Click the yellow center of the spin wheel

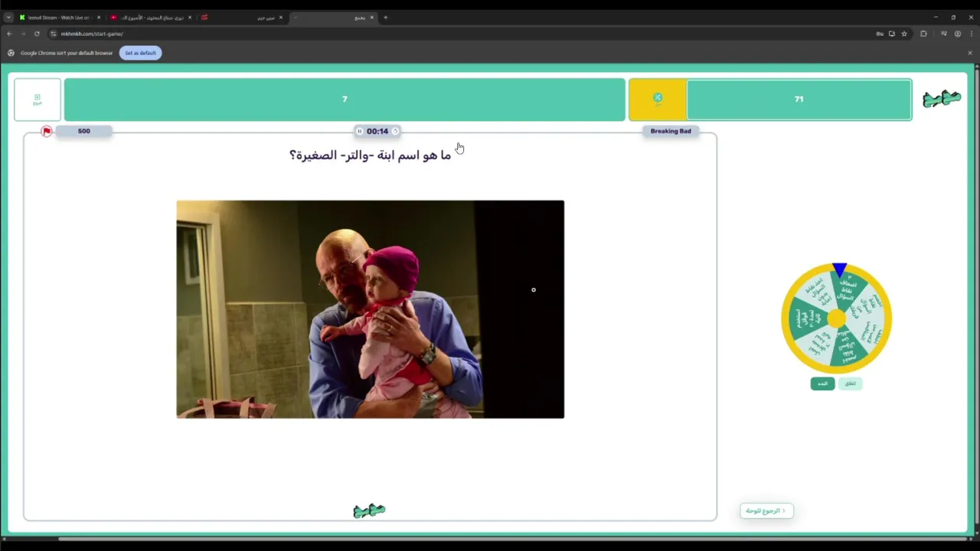(x=837, y=318)
